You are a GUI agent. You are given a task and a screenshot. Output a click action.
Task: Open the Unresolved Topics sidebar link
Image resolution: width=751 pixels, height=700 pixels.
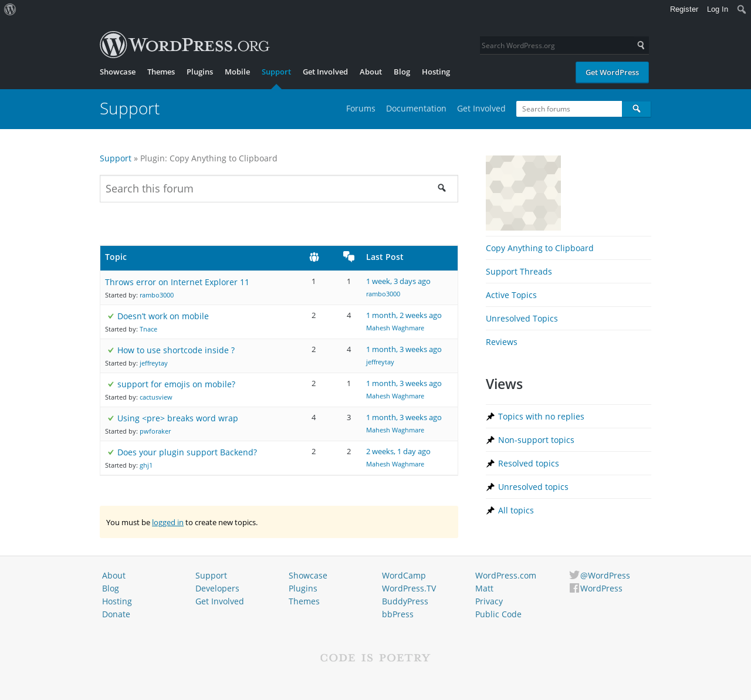[x=522, y=319]
